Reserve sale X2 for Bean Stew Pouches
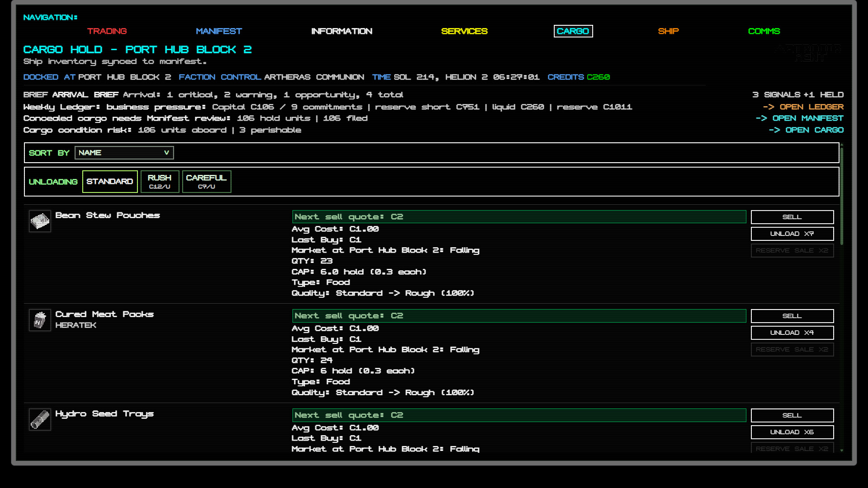The height and width of the screenshot is (488, 868). click(x=792, y=250)
